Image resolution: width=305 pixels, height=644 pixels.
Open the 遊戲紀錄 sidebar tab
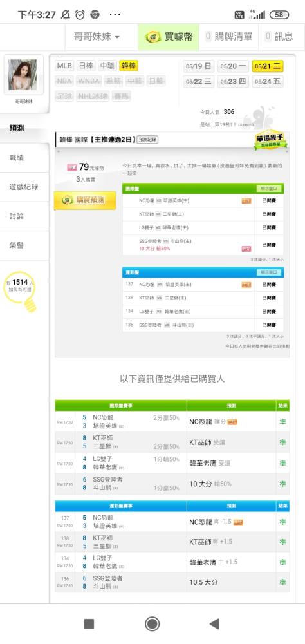pyautogui.click(x=24, y=187)
